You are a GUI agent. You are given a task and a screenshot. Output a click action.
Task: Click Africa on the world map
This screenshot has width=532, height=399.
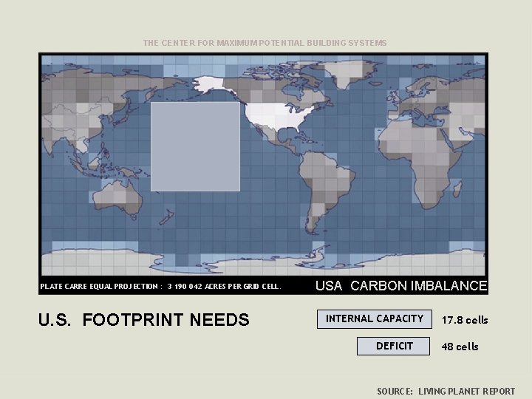(420, 160)
